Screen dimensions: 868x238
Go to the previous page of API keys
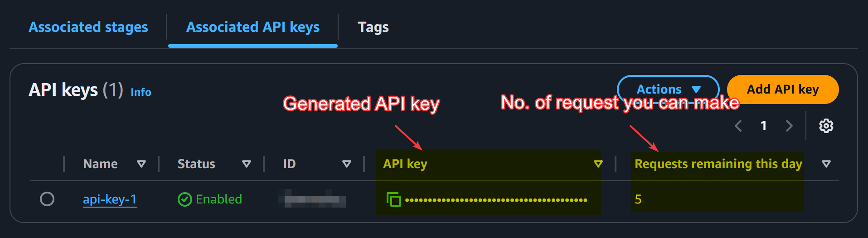tap(738, 126)
